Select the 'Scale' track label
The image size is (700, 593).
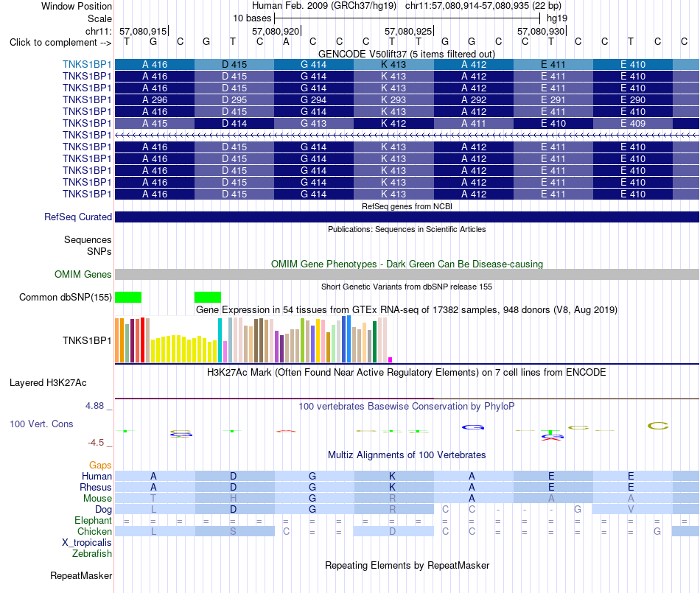click(x=99, y=18)
